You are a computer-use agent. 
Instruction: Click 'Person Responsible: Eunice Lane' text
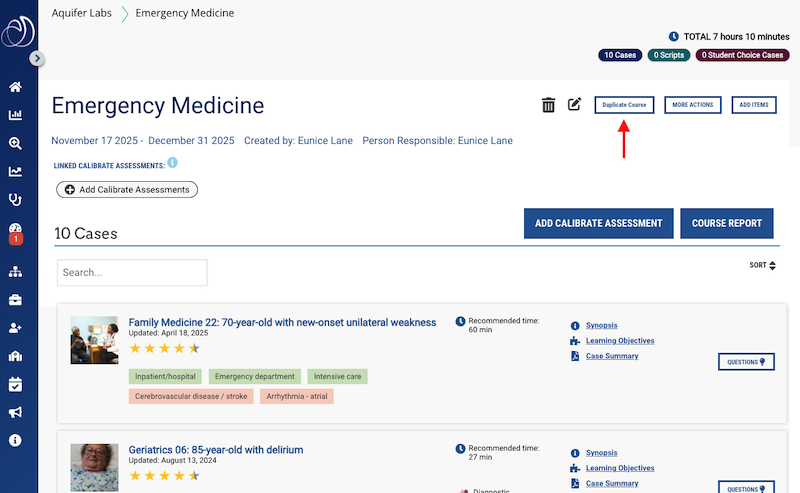[x=437, y=140]
